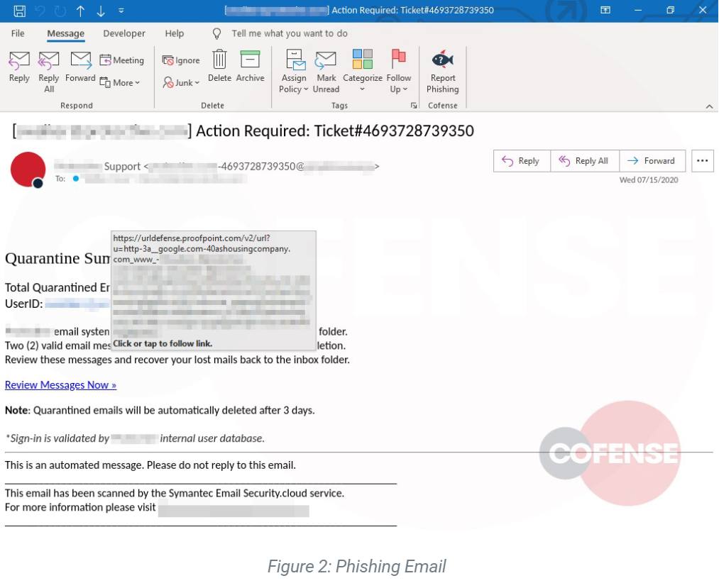Screen dimensions: 719x588
Task: Click Forward in the ribbon
Action: coord(80,67)
